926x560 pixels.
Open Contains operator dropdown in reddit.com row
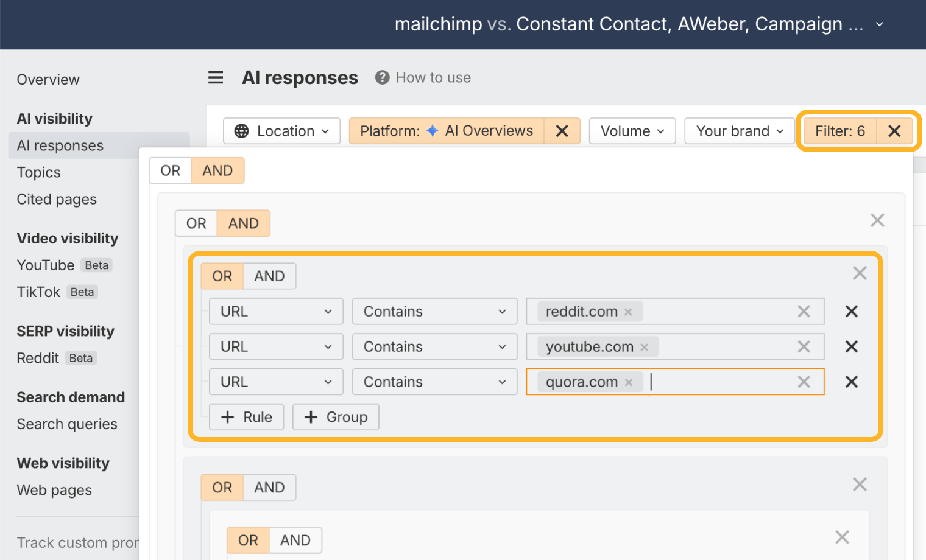pyautogui.click(x=435, y=312)
